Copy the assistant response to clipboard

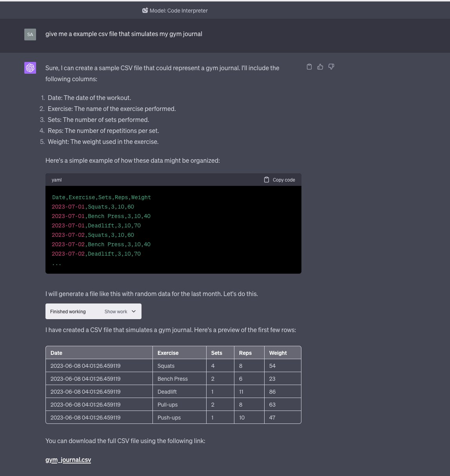pos(309,67)
